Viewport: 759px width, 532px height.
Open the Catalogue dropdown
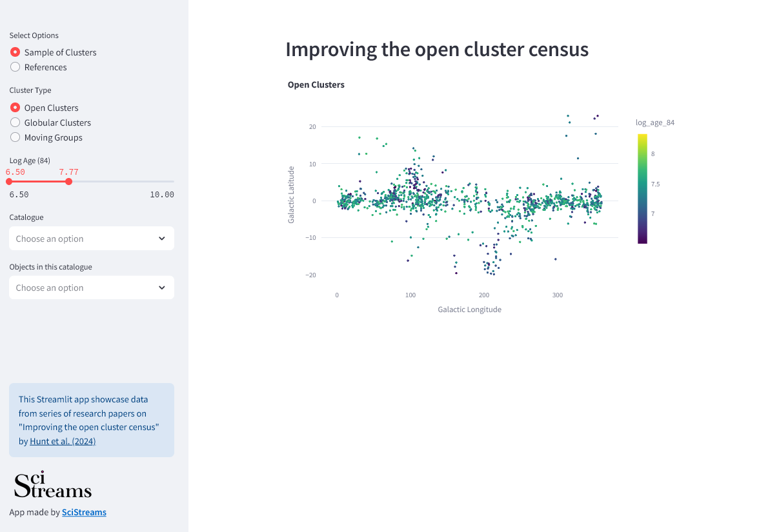(92, 239)
